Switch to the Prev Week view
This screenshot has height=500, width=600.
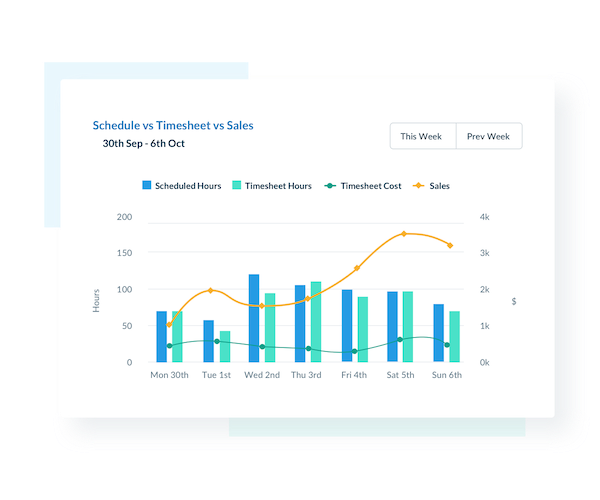pyautogui.click(x=488, y=136)
